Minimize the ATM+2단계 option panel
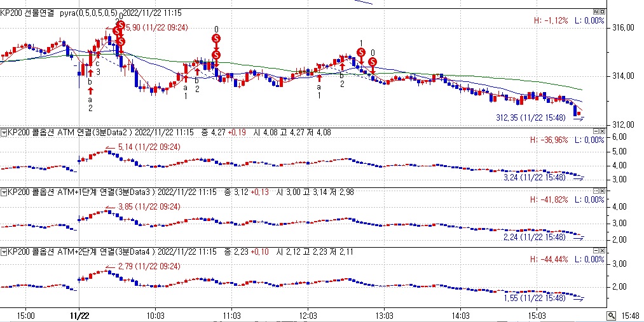The image size is (644, 322). coord(595,250)
